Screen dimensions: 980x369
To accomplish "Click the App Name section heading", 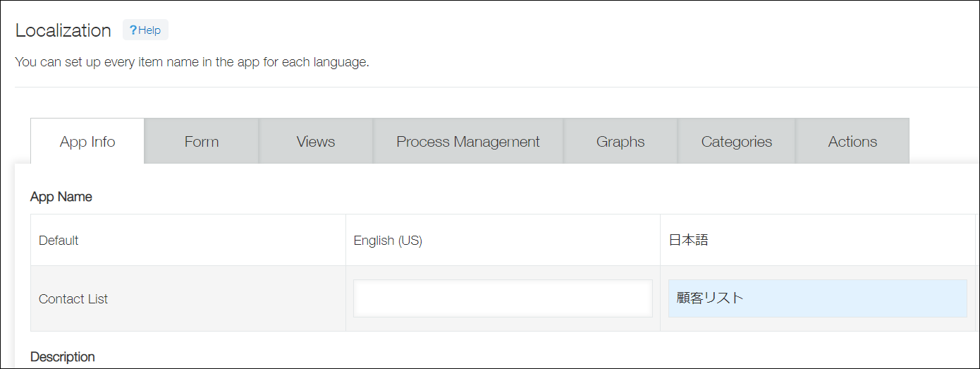I will click(61, 197).
